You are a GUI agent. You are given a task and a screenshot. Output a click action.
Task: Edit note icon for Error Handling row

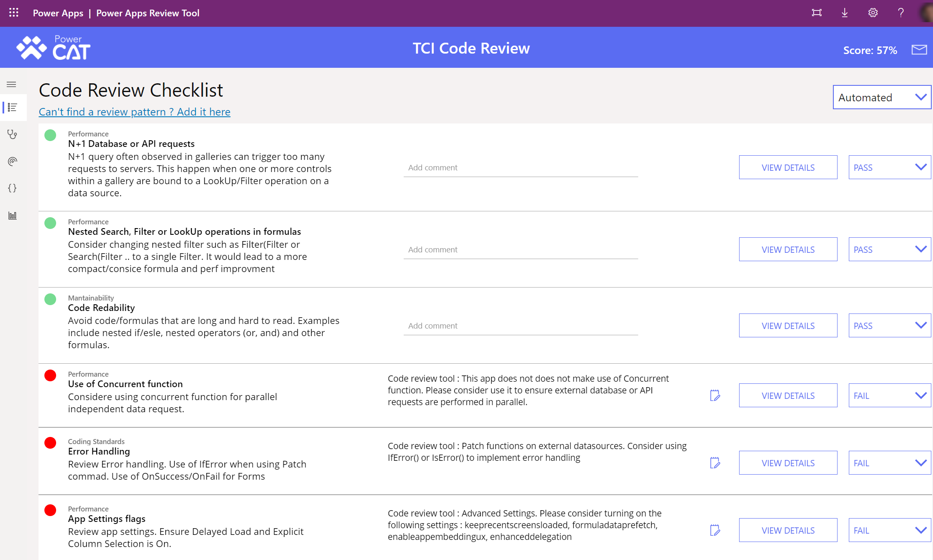pyautogui.click(x=715, y=462)
